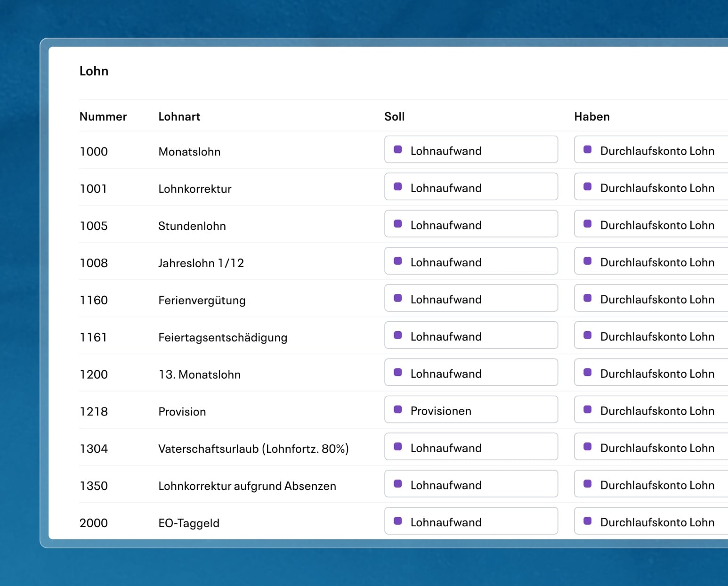Select number cell 1200
This screenshot has height=586, width=728.
point(94,375)
